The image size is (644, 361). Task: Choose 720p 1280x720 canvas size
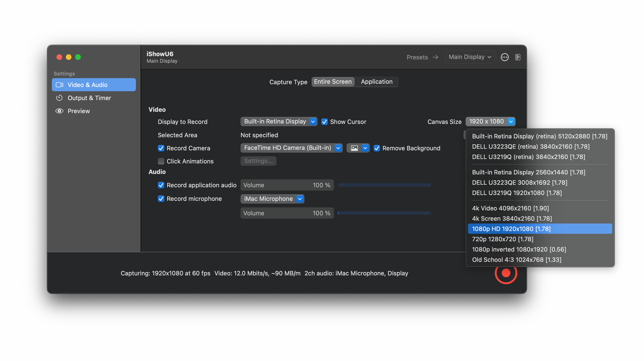[x=540, y=239]
